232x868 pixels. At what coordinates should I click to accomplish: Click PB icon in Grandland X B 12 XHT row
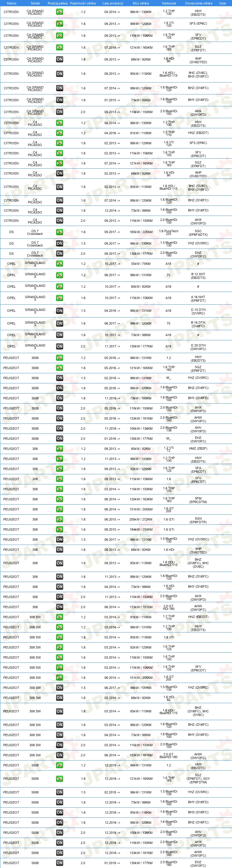(60, 275)
